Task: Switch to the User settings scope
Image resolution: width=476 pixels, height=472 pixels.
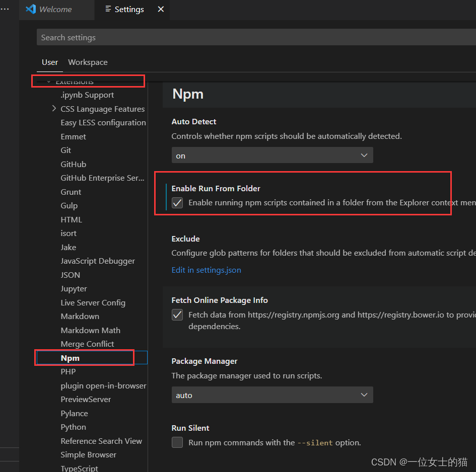Action: coord(50,62)
